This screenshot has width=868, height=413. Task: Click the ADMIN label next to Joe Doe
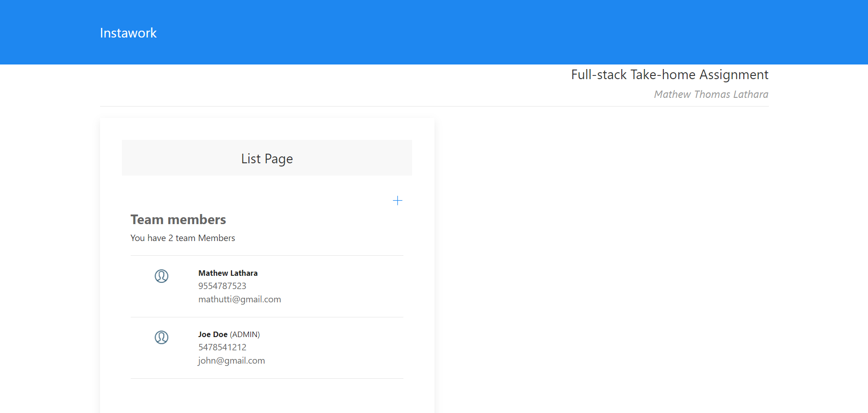tap(245, 334)
